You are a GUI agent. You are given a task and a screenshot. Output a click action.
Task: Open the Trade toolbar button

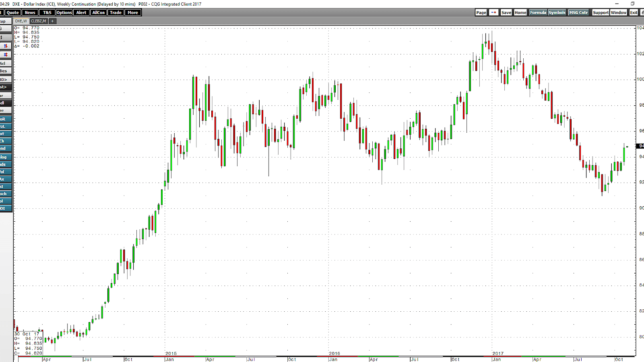116,12
